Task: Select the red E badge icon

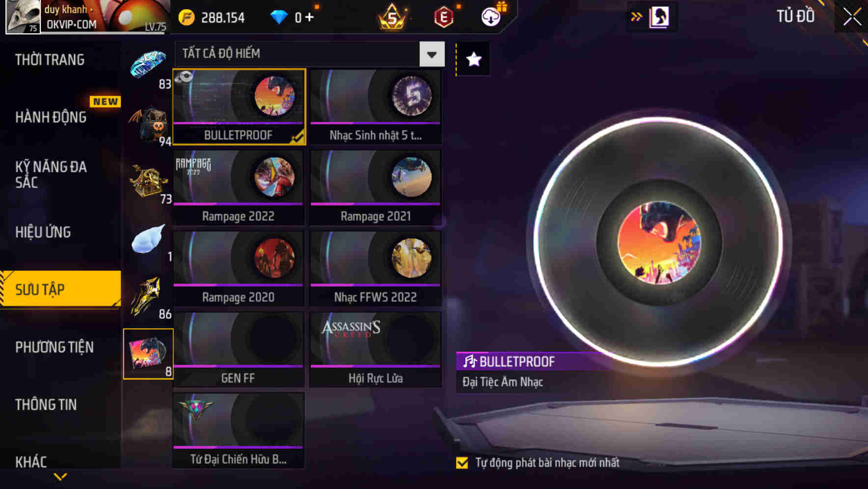Action: [444, 18]
